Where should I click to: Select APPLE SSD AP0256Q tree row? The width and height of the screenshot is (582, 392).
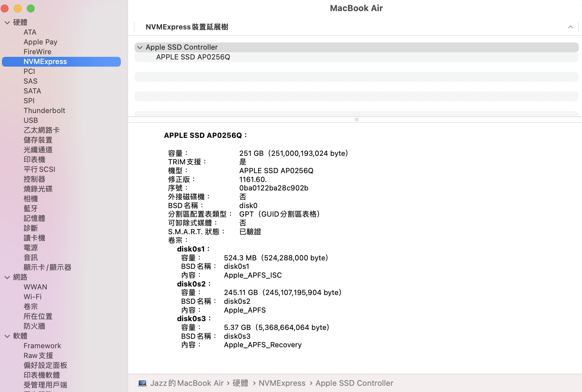357,57
